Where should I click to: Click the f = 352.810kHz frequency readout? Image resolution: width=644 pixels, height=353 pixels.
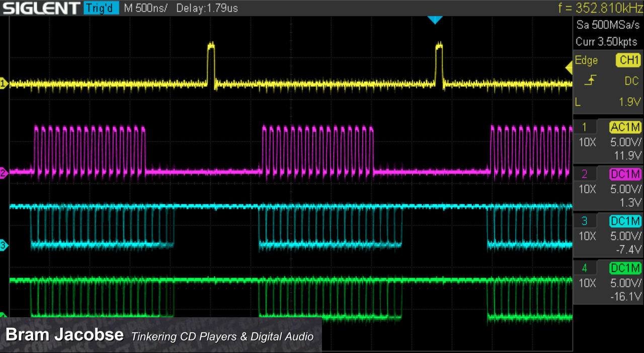point(598,8)
